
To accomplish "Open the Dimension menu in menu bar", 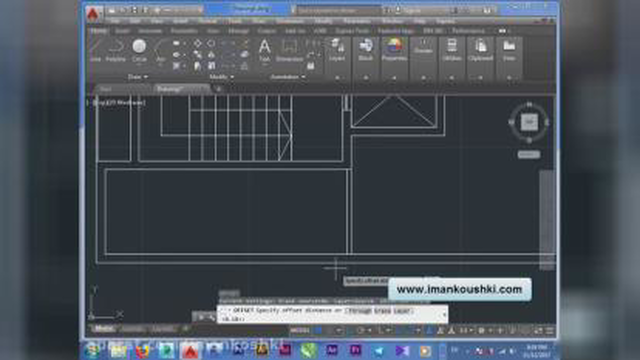I will [x=290, y=21].
